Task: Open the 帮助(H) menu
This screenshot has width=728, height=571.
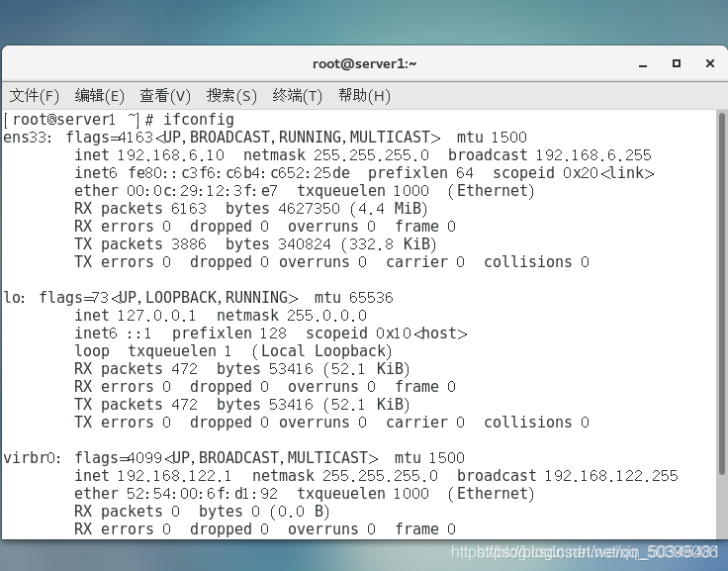Action: click(364, 96)
